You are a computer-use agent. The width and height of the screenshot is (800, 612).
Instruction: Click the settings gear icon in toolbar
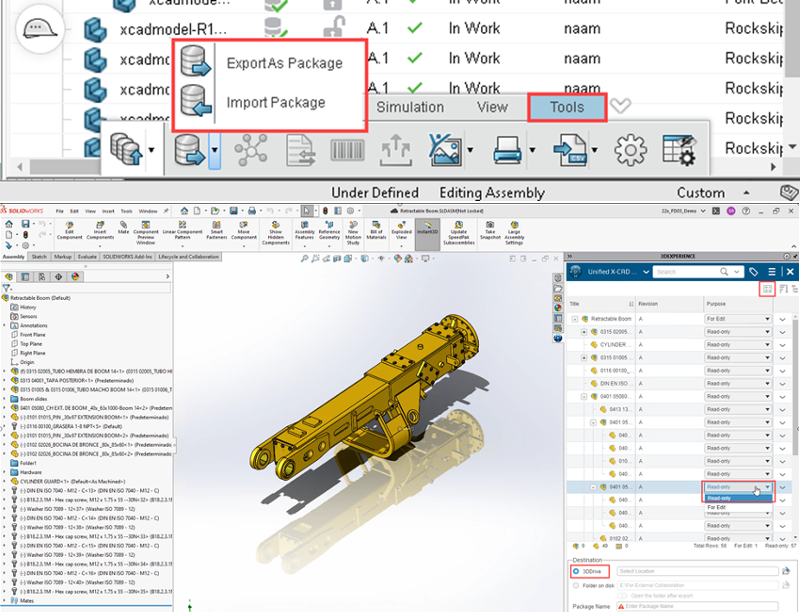point(631,150)
